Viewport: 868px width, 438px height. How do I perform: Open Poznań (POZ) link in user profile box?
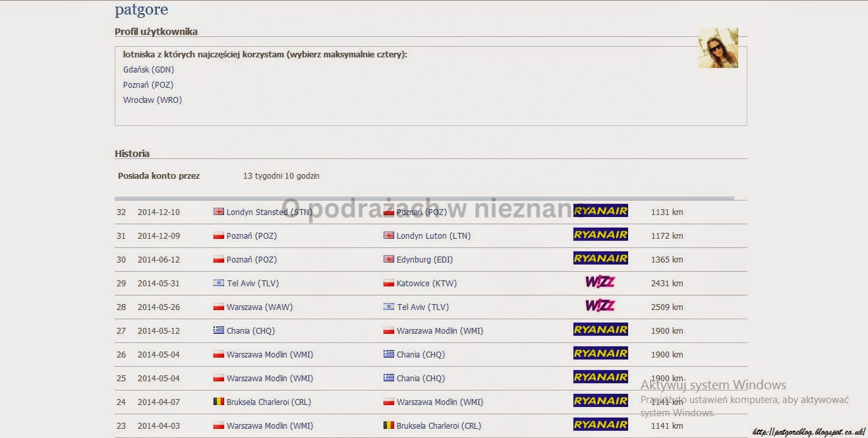(x=148, y=84)
